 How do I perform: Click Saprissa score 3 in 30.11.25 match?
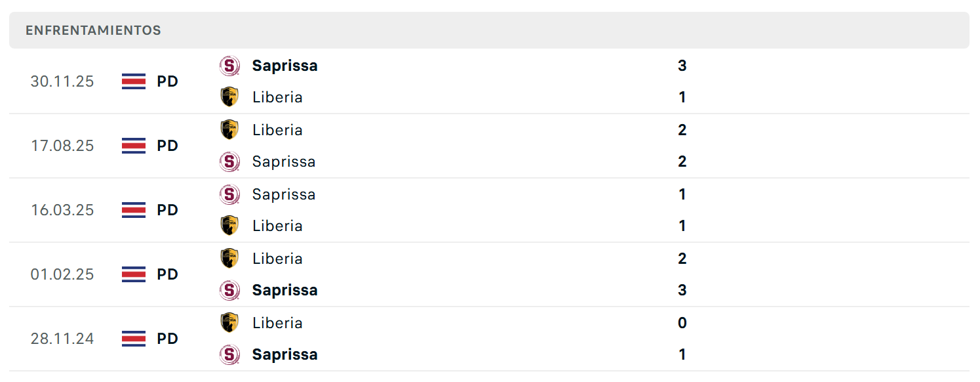pyautogui.click(x=682, y=66)
